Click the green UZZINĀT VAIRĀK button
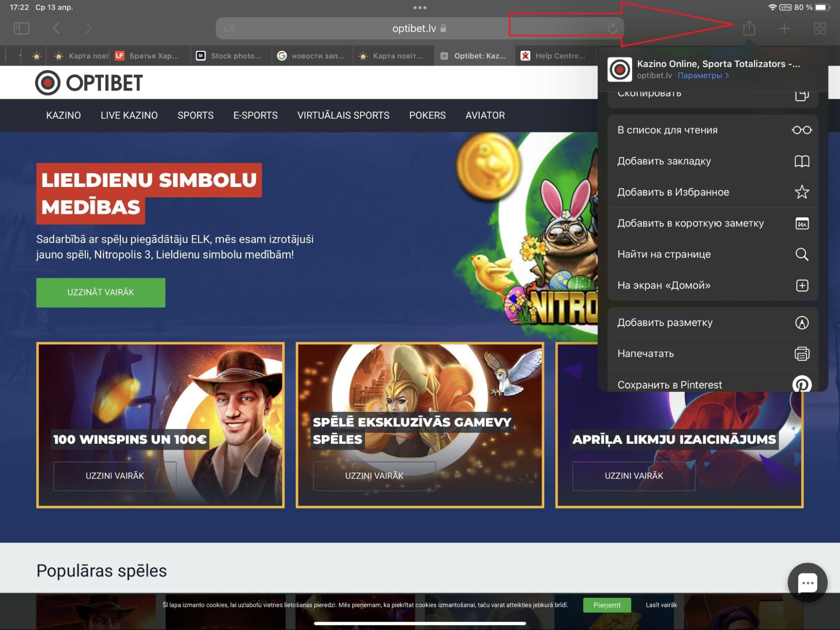This screenshot has height=630, width=840. click(x=101, y=293)
